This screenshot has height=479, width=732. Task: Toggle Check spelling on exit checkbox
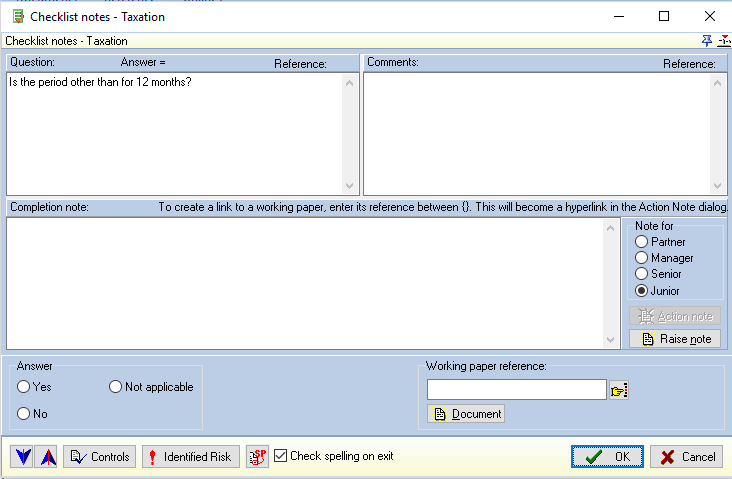tap(280, 455)
